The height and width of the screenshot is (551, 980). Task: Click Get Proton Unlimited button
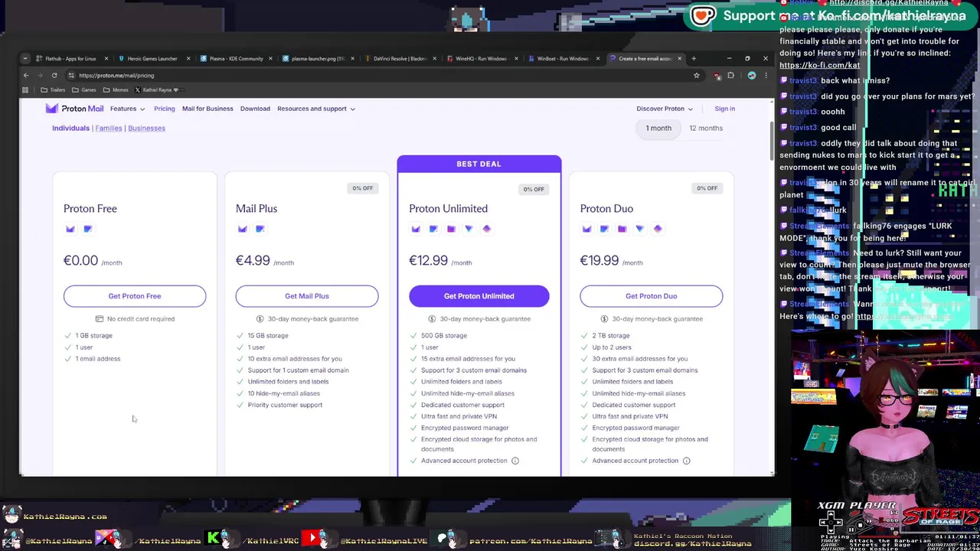(479, 296)
